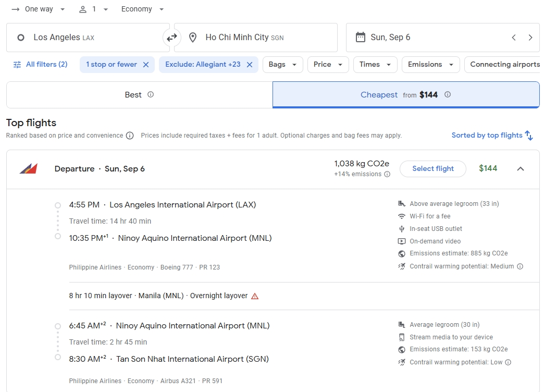
Task: Remove the Exclude Allegiant airlines filter
Action: [250, 65]
